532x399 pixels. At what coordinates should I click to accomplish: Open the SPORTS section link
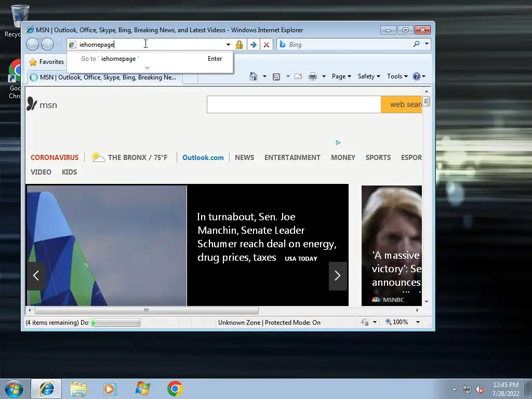click(x=378, y=157)
